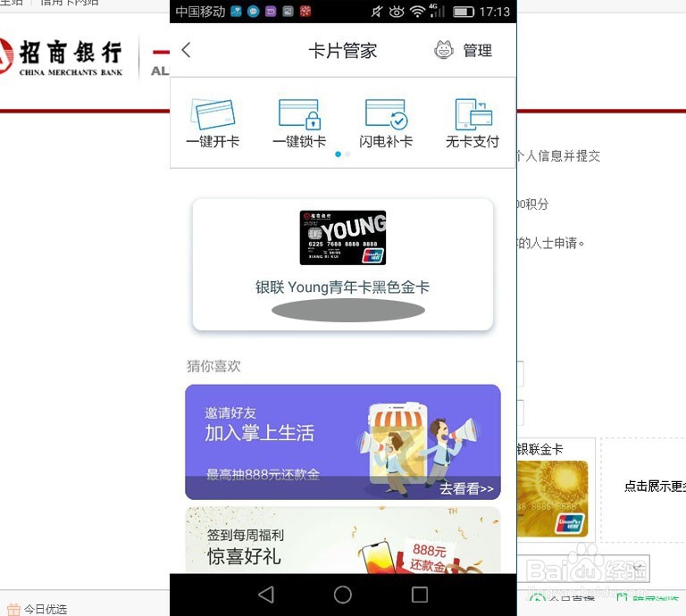Tap the Android recent apps button

point(420,595)
